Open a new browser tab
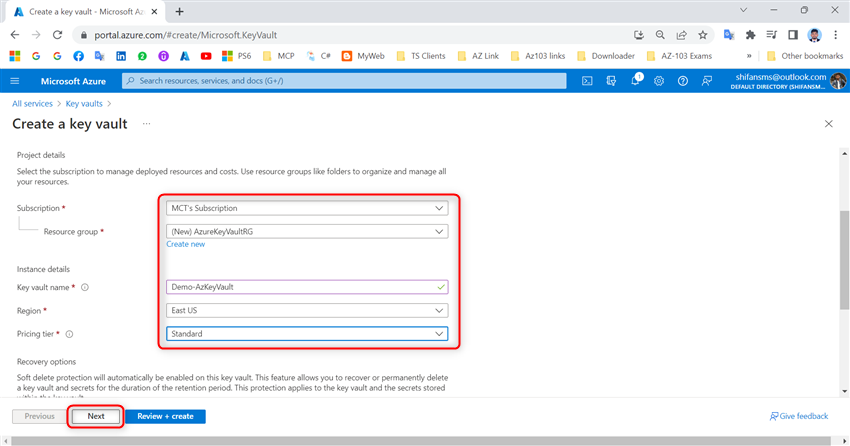Image resolution: width=850 pixels, height=446 pixels. click(x=179, y=11)
